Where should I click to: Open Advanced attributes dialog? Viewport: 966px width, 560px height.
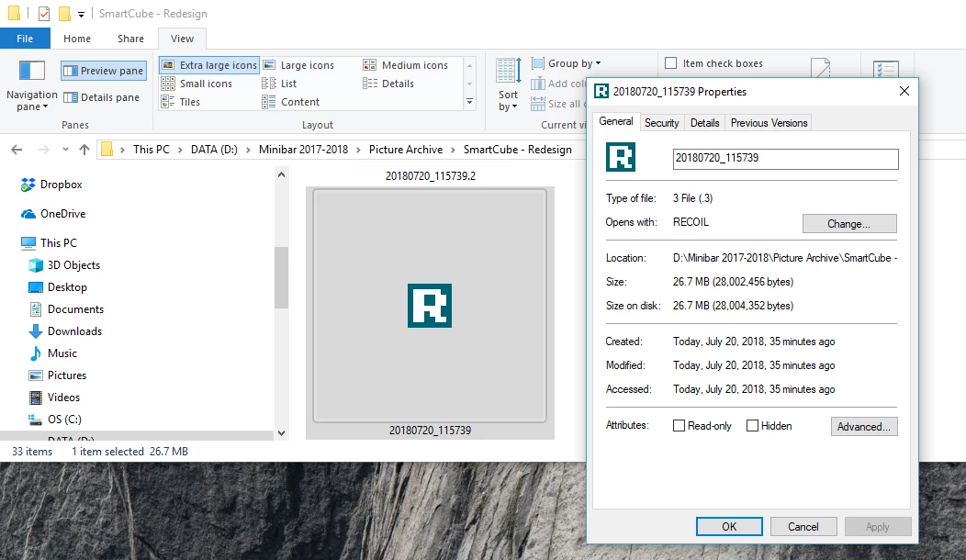coord(864,426)
